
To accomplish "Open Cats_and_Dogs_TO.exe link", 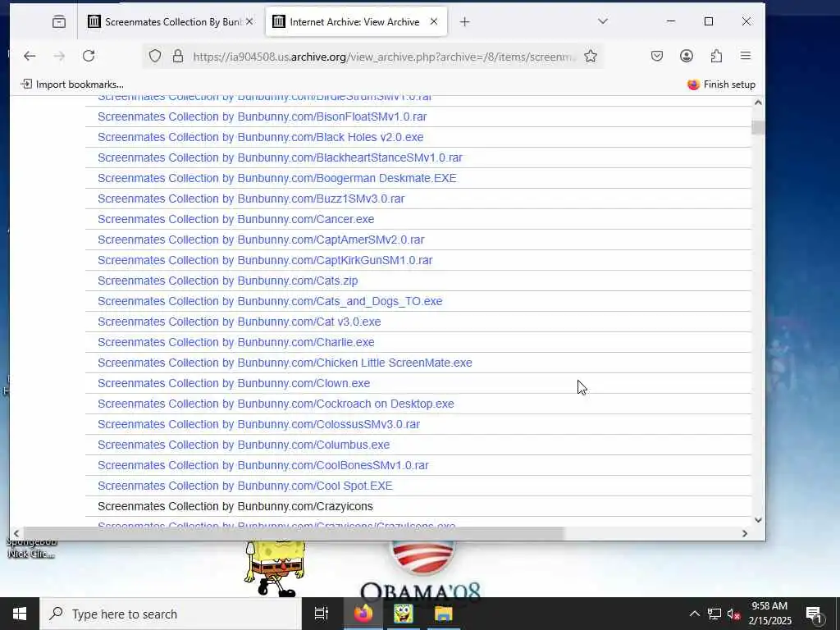I will [270, 301].
